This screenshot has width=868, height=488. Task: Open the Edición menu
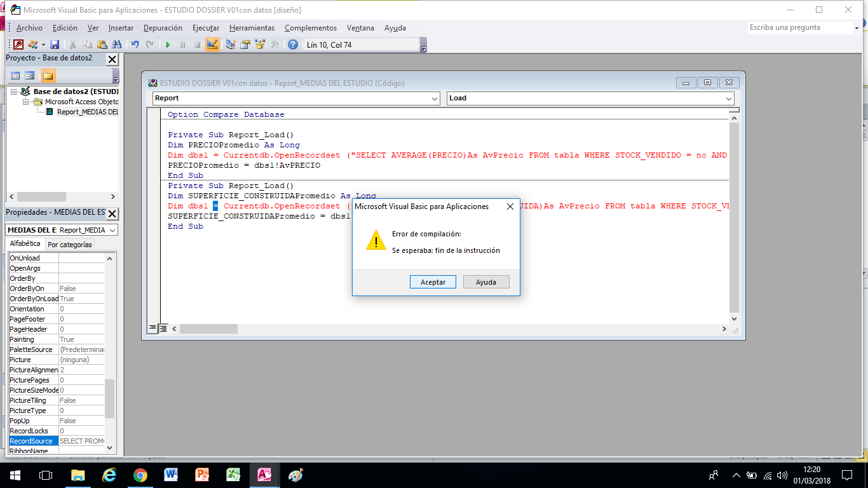[x=65, y=28]
